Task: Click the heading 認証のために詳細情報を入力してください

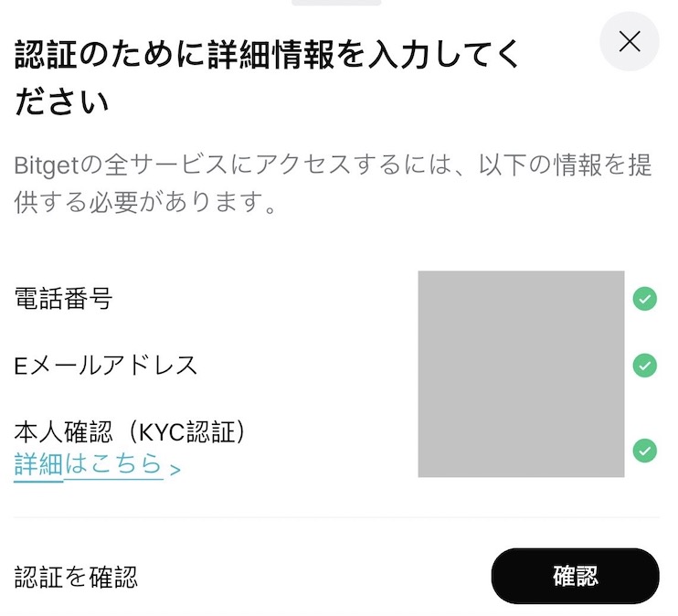Action: [267, 57]
